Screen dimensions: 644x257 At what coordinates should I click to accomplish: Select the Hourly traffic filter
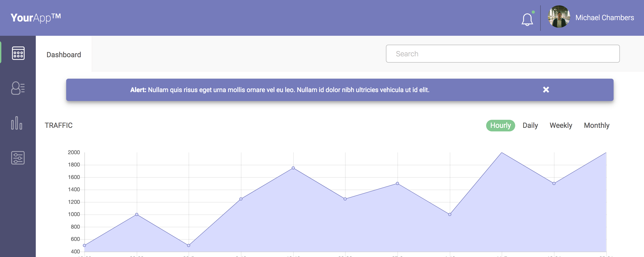[x=500, y=125]
